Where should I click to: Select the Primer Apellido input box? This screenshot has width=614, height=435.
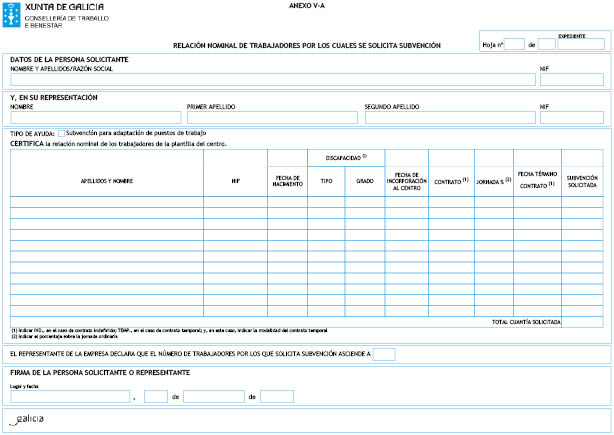(x=272, y=117)
